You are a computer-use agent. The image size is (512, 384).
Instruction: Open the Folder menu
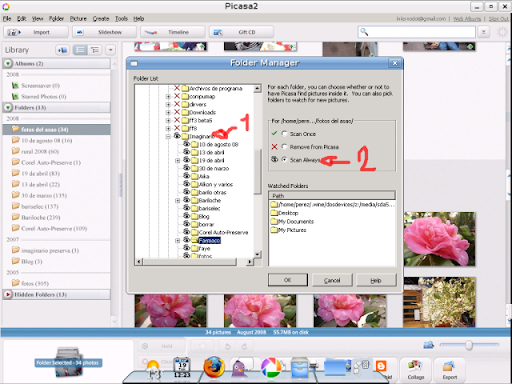point(56,19)
